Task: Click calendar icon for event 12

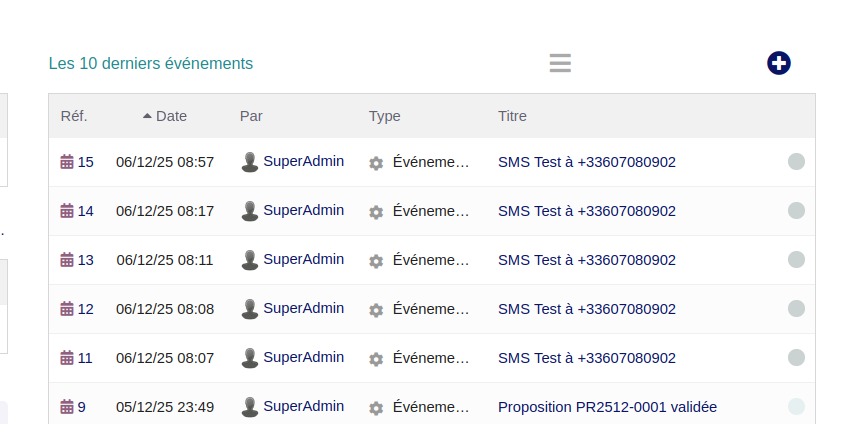Action: pyautogui.click(x=67, y=309)
